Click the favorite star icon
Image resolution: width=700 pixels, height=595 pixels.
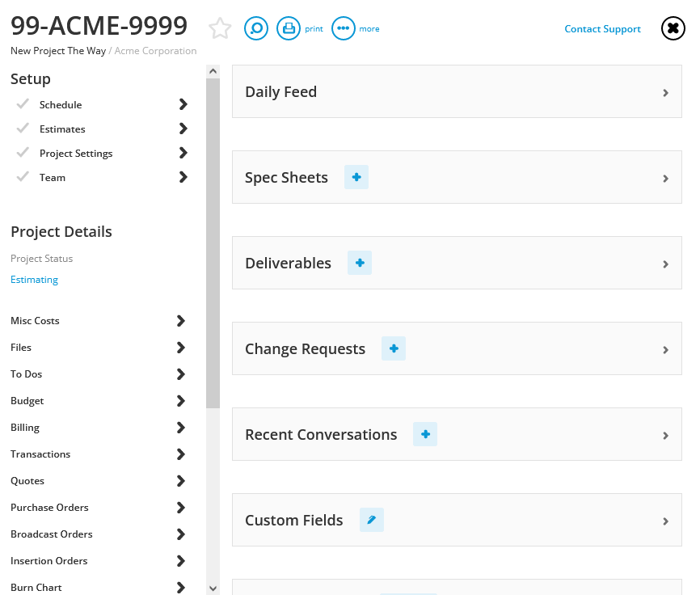pyautogui.click(x=220, y=28)
